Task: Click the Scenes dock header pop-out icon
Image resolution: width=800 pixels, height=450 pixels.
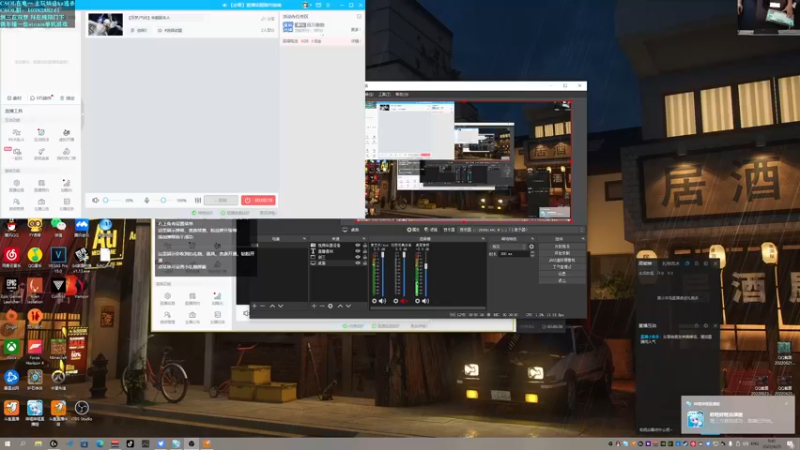Action: 304,239
